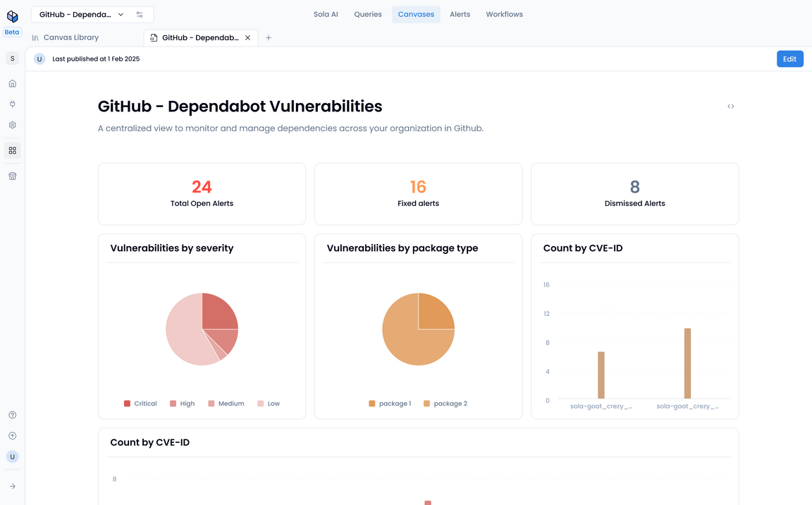Click the Sola cube logo
This screenshot has width=812, height=505.
(x=13, y=16)
